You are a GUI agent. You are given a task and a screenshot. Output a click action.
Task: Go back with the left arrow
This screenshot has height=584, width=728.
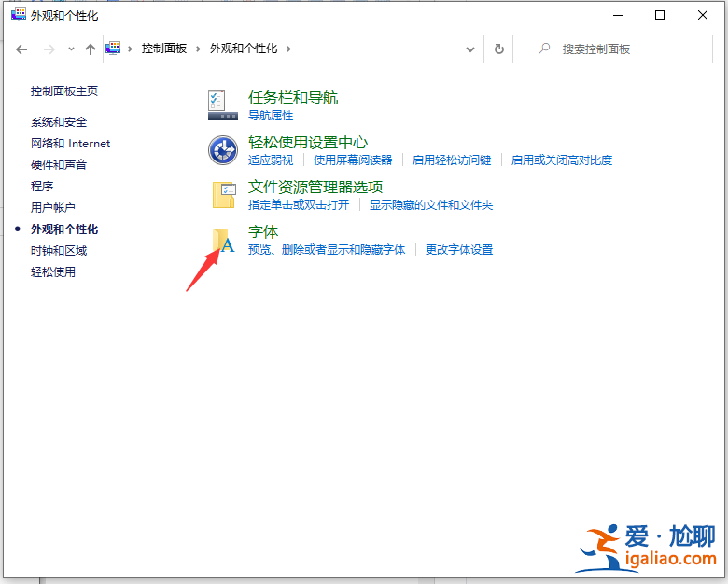click(21, 49)
